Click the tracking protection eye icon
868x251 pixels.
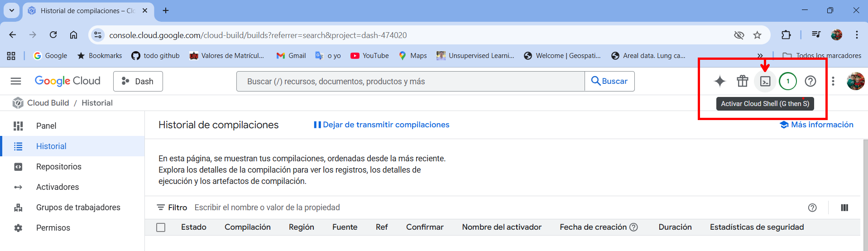tap(739, 35)
